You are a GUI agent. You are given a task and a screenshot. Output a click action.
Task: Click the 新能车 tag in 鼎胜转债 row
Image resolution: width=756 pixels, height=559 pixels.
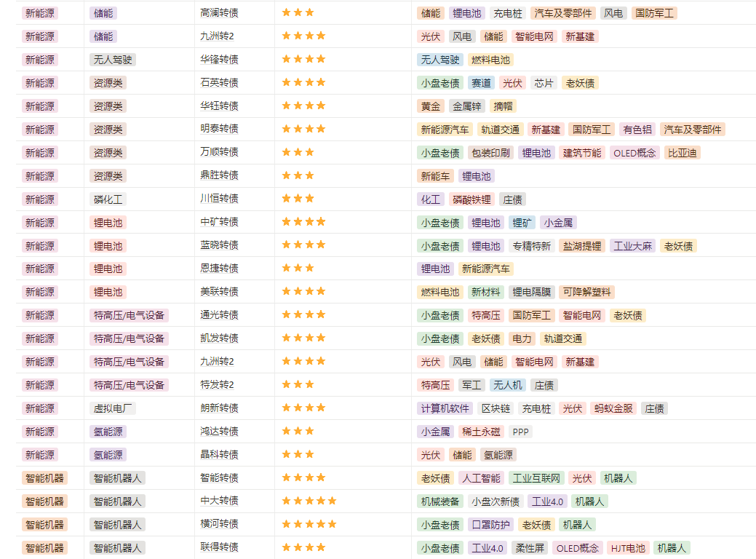click(x=435, y=176)
